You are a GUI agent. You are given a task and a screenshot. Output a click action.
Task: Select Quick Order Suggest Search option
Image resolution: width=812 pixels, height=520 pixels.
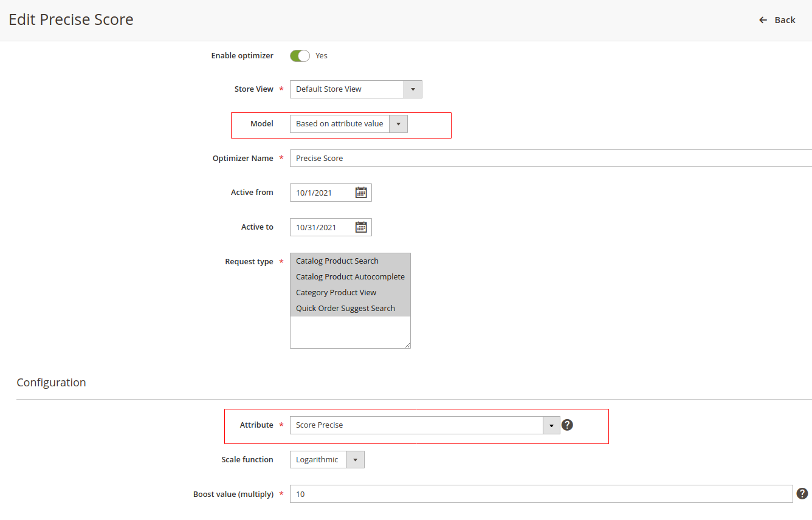click(x=345, y=308)
